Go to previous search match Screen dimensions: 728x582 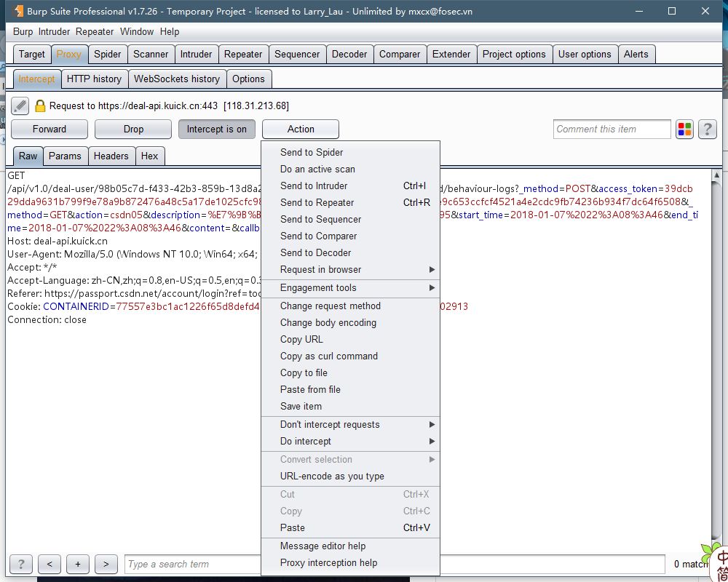[x=49, y=564]
